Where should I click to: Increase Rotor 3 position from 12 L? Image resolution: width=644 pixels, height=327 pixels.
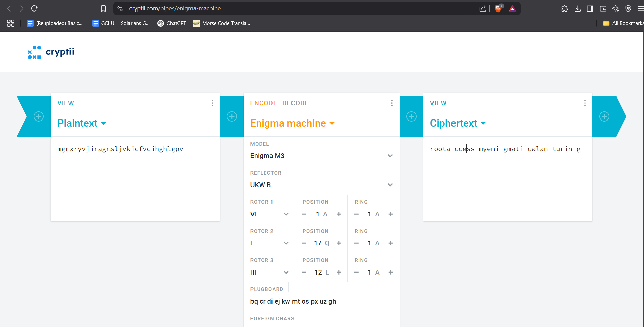[x=339, y=272]
